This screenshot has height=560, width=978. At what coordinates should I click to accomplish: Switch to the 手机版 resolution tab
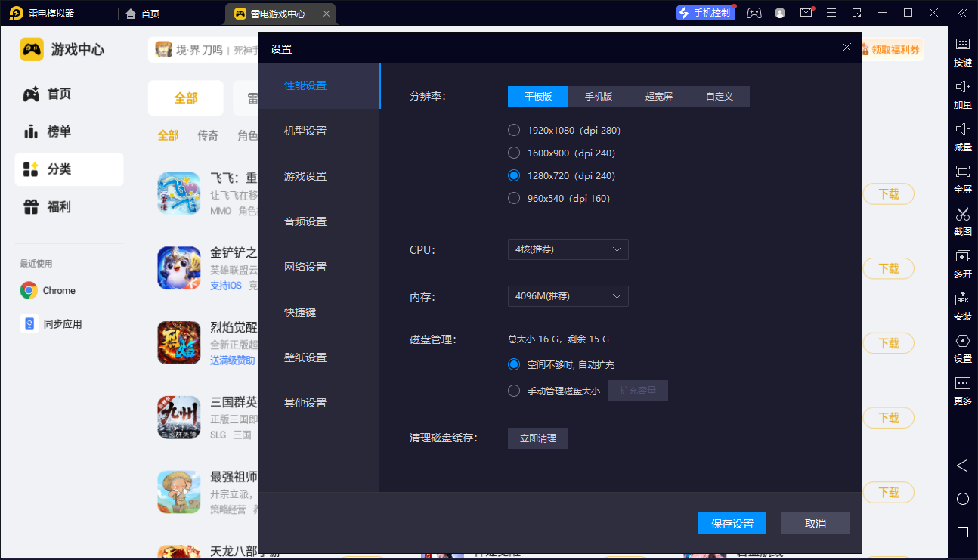point(598,96)
